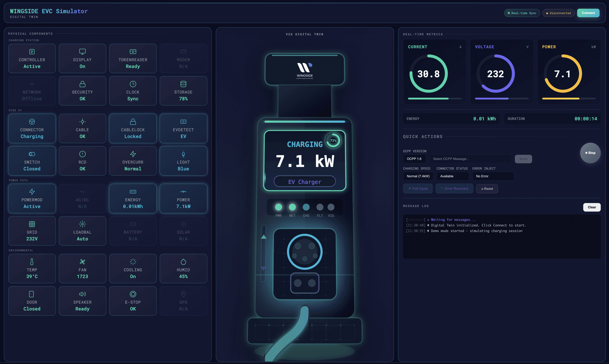
Task: Open the Charging Speed Normal dropdown
Action: point(418,176)
